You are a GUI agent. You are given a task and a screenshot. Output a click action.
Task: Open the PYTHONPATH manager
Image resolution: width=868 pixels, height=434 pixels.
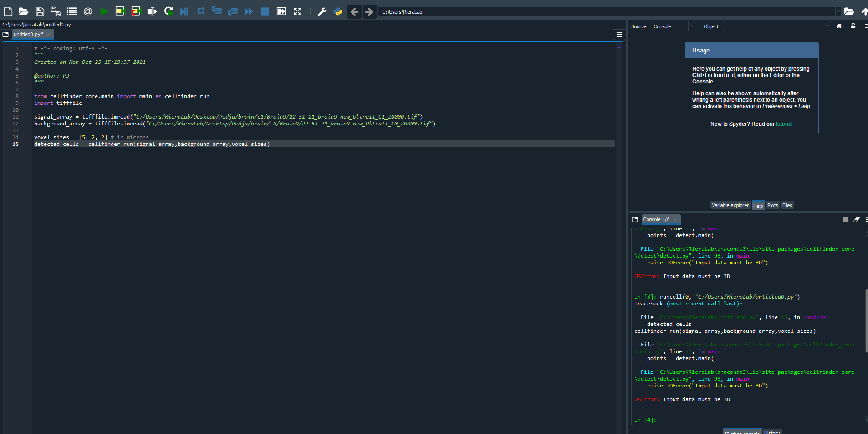pyautogui.click(x=338, y=11)
